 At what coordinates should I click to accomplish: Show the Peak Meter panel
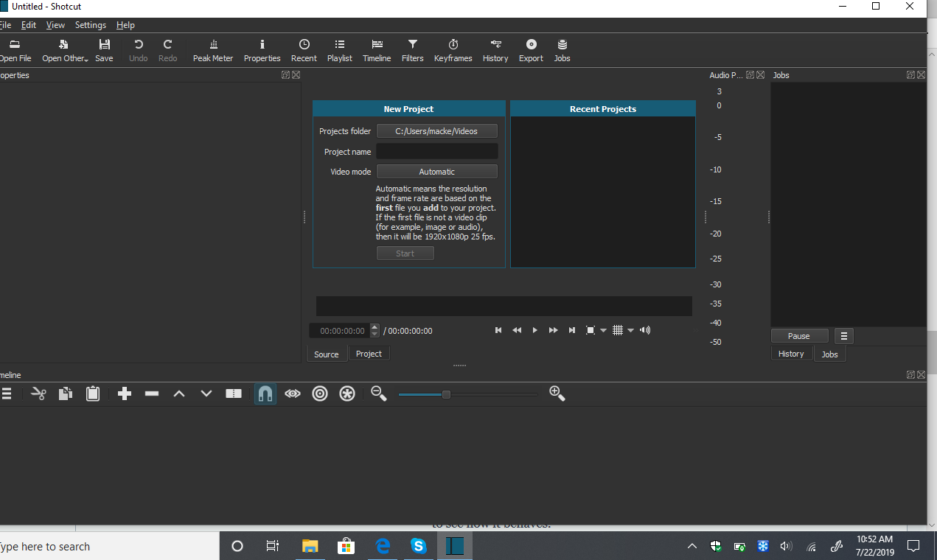[213, 50]
